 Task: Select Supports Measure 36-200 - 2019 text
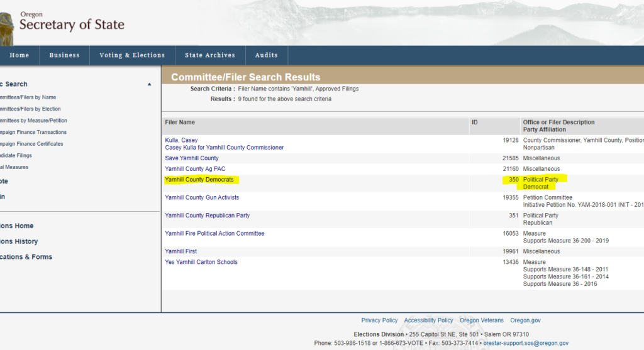tap(565, 241)
